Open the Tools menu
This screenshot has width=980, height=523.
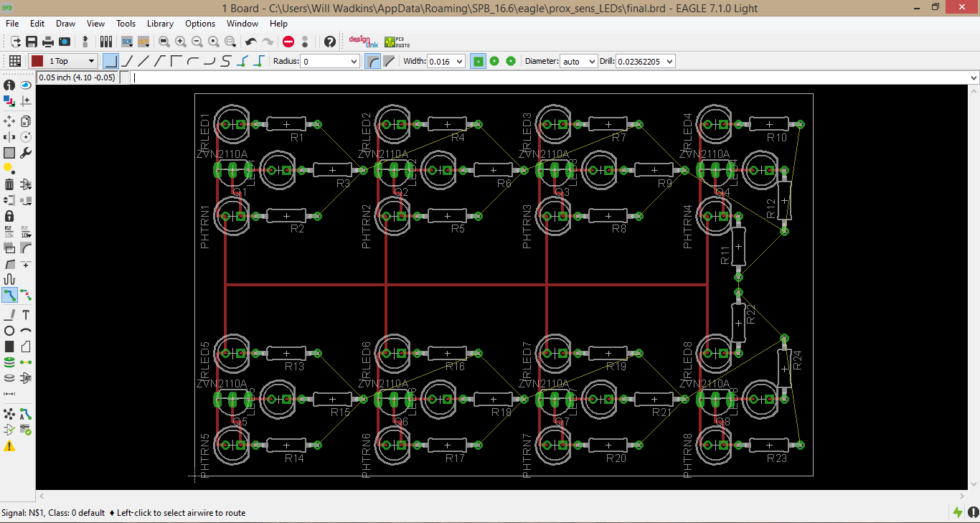(126, 23)
